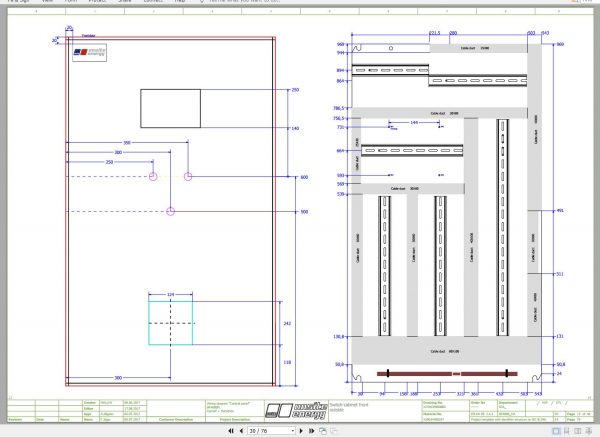Click the top Cable duct label
Viewport: 600px width, 437px height.
pyautogui.click(x=474, y=48)
